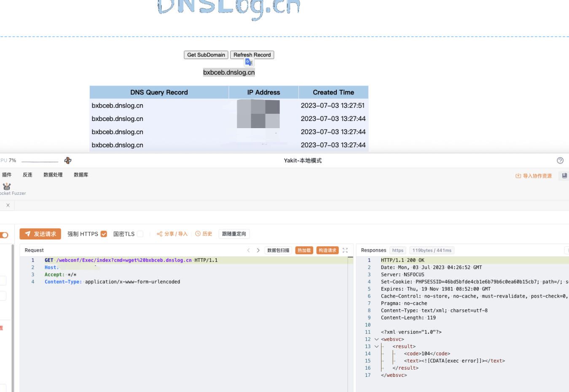Click the 发送请求 send request button
This screenshot has height=392, width=569.
40,234
